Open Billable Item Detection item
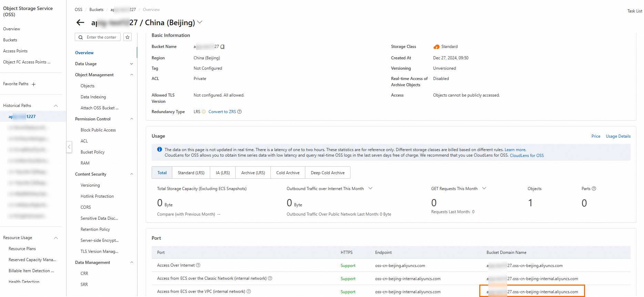The width and height of the screenshot is (644, 297). pos(31,271)
